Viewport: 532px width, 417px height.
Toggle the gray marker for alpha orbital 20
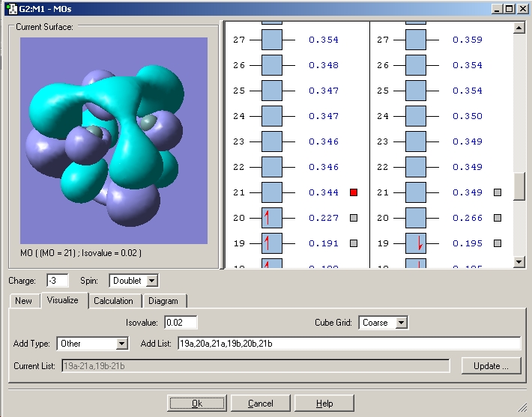(x=354, y=218)
